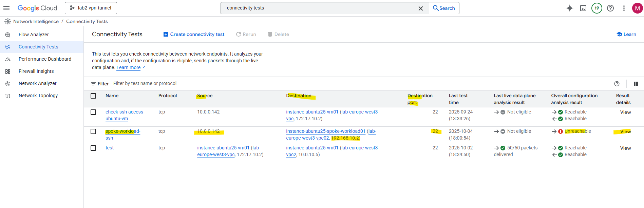
Task: Open the help question mark in top bar
Action: pos(610,8)
